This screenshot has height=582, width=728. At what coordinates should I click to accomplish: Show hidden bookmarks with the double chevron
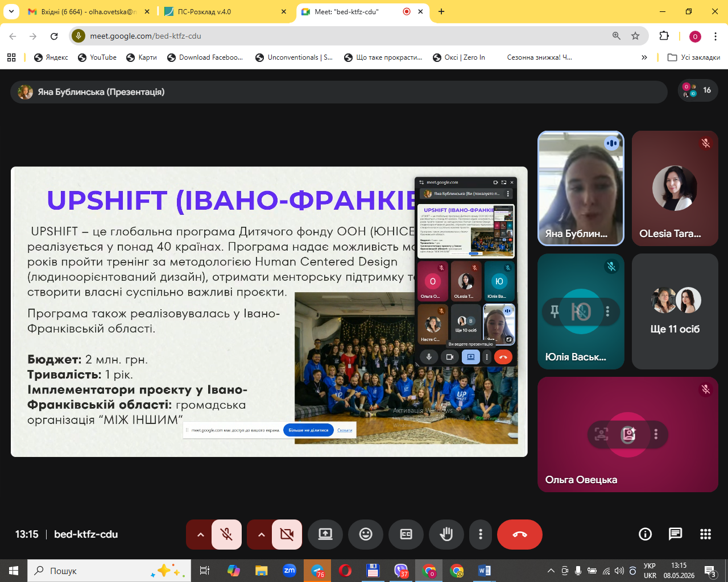click(644, 57)
